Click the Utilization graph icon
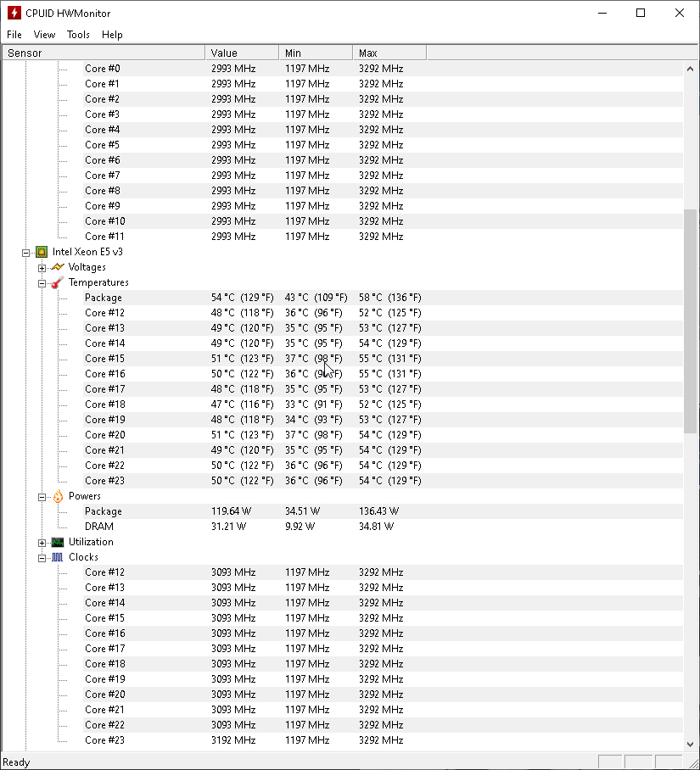Viewport: 700px width, 770px height. click(x=58, y=542)
